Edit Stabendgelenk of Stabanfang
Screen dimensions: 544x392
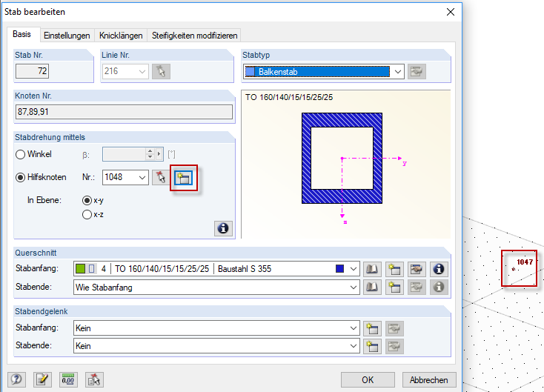tap(394, 328)
